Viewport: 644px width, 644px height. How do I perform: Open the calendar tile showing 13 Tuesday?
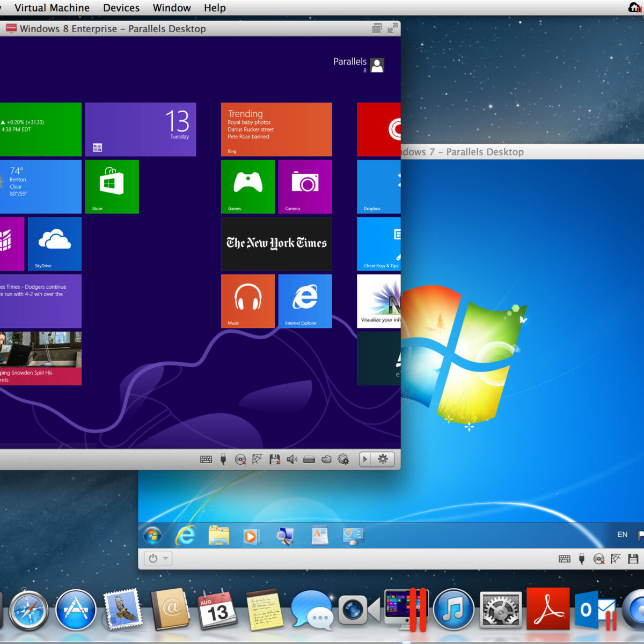141,129
